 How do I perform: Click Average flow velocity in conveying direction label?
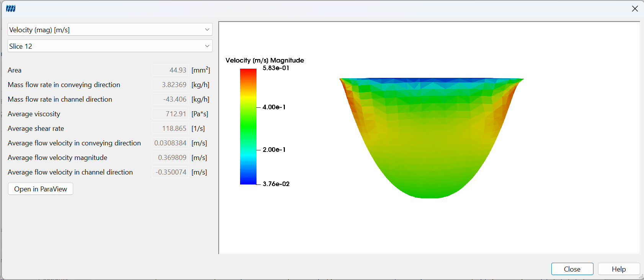coord(74,143)
